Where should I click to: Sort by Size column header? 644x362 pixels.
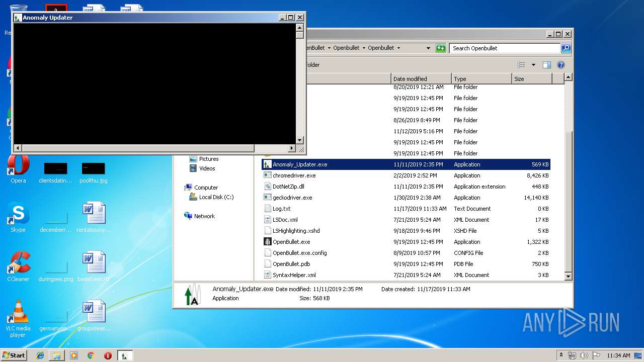click(x=532, y=79)
